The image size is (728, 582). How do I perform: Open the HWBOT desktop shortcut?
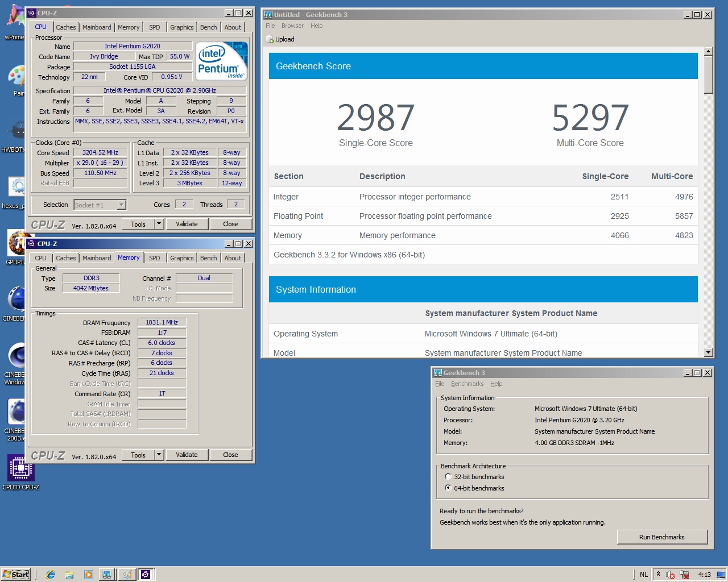(x=14, y=136)
